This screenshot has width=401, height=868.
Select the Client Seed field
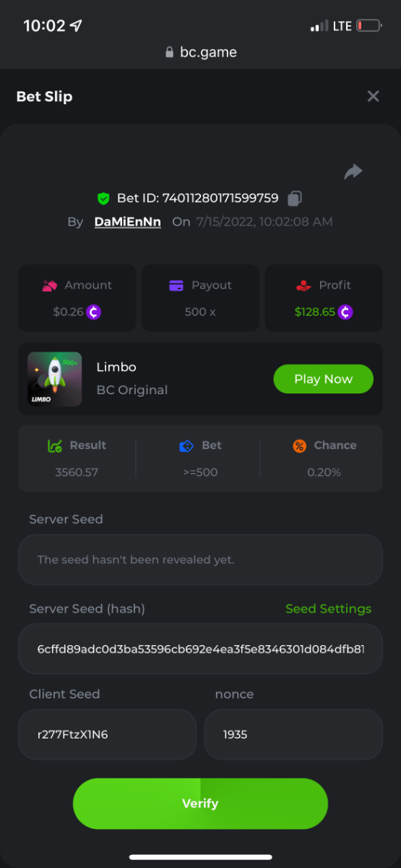[107, 734]
